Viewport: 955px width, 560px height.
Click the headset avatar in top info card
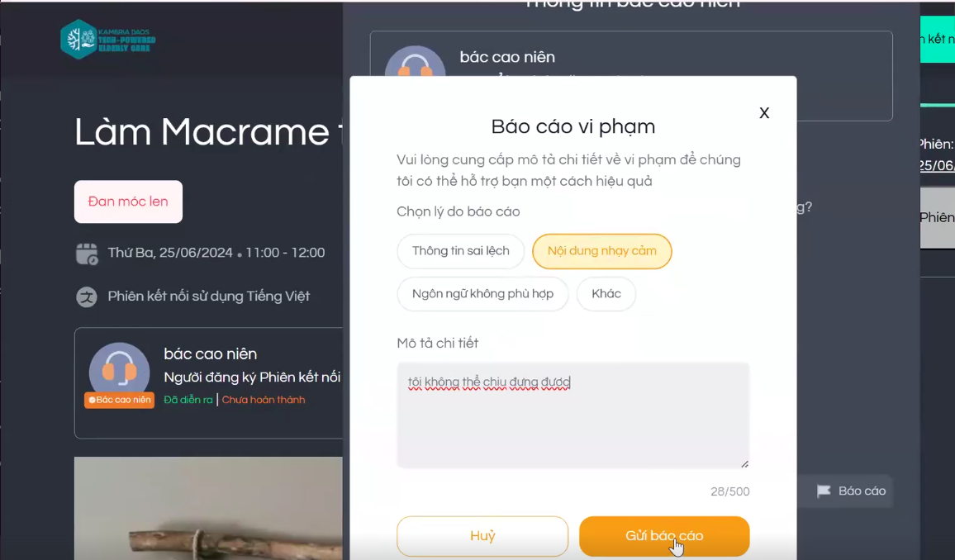(x=415, y=61)
